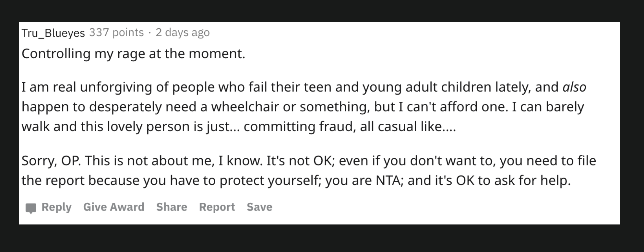Click the dot separator after points

[x=149, y=32]
